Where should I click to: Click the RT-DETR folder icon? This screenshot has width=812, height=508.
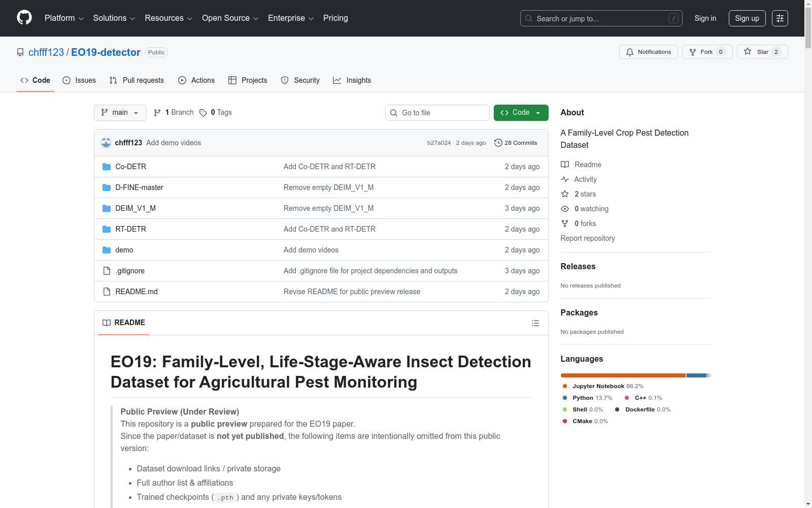tap(107, 229)
